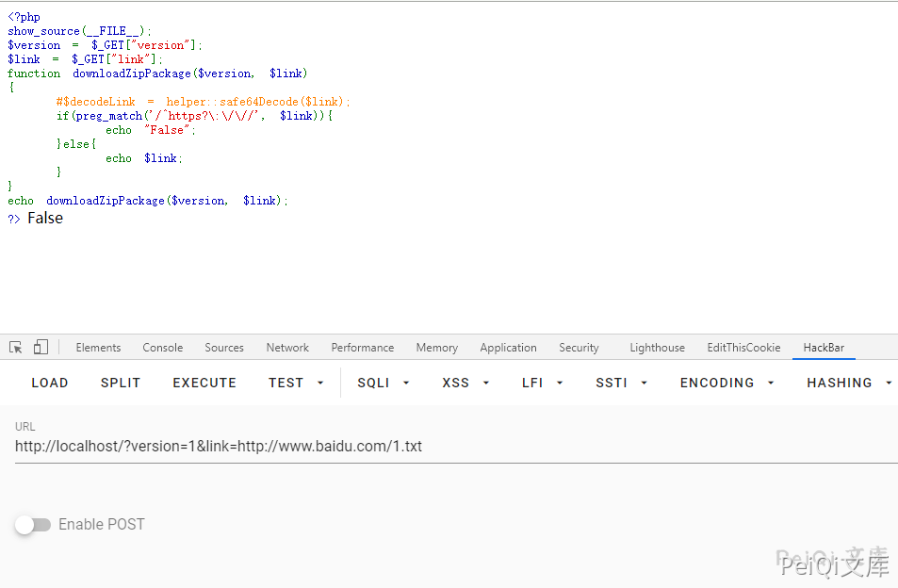Switch to the Elements tab
898x588 pixels.
click(98, 348)
